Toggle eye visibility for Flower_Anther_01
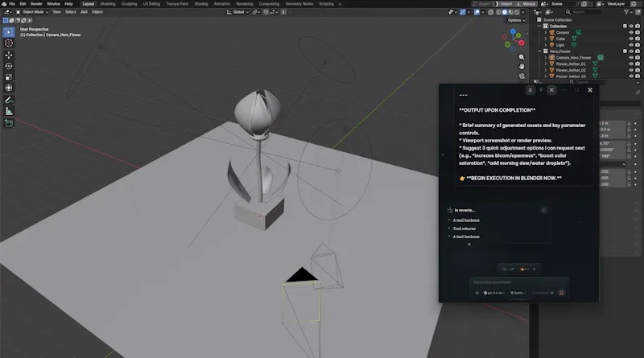The width and height of the screenshot is (644, 358). (631, 64)
